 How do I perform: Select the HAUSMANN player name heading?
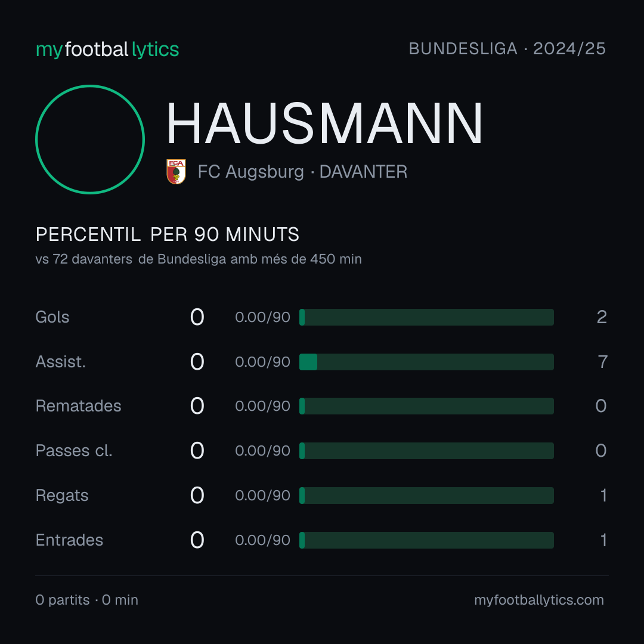(324, 123)
